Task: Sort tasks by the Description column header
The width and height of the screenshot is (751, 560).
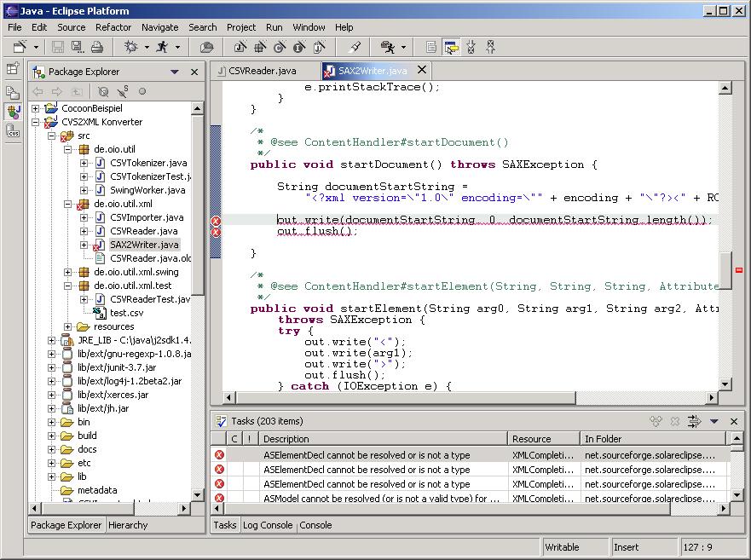Action: [x=384, y=439]
